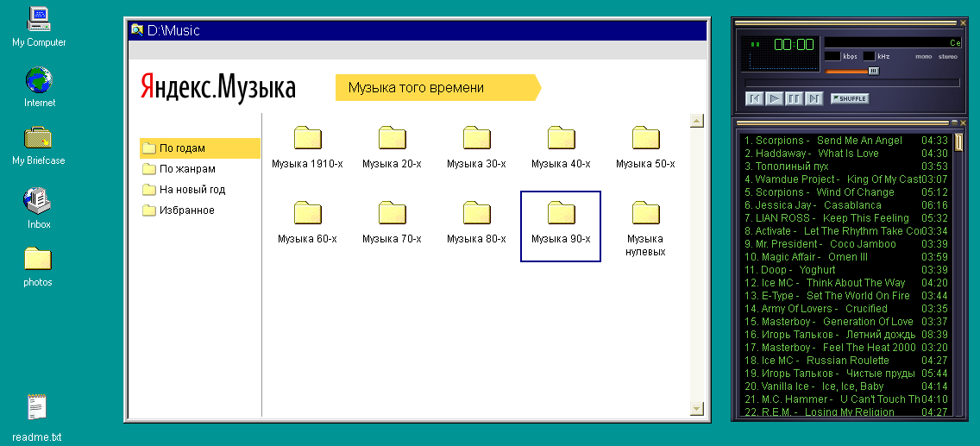Click the scrolling song title display
The image size is (980, 446).
tap(893, 42)
